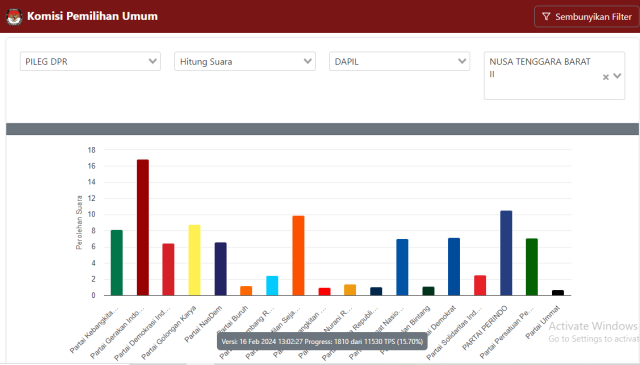
Task: Select the PARTAI PERINDO blue bar
Action: tap(506, 253)
